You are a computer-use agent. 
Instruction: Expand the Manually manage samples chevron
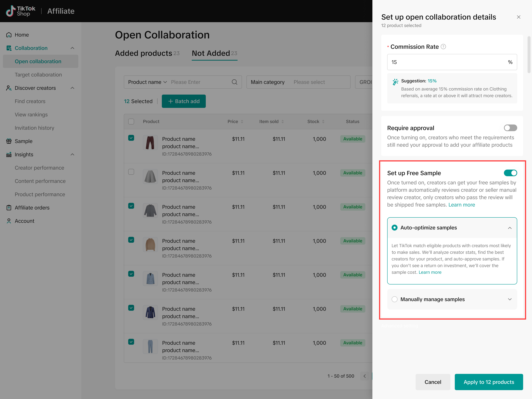(510, 299)
